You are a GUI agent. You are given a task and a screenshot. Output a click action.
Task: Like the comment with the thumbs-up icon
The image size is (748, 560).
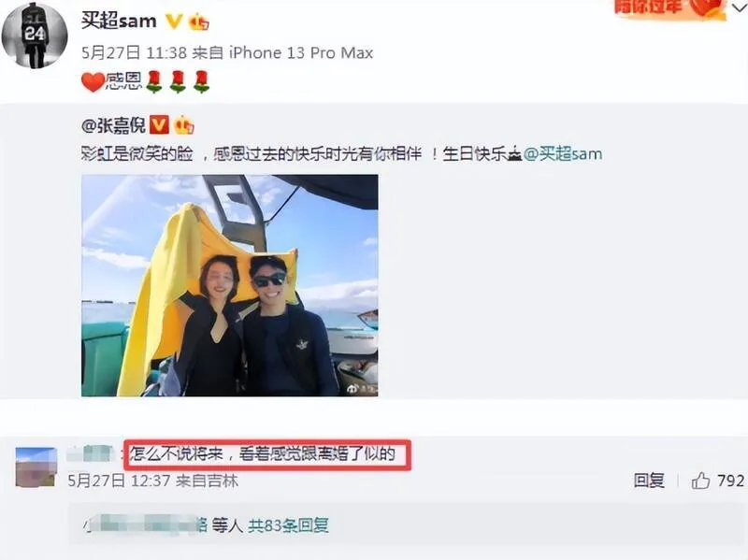coord(700,481)
